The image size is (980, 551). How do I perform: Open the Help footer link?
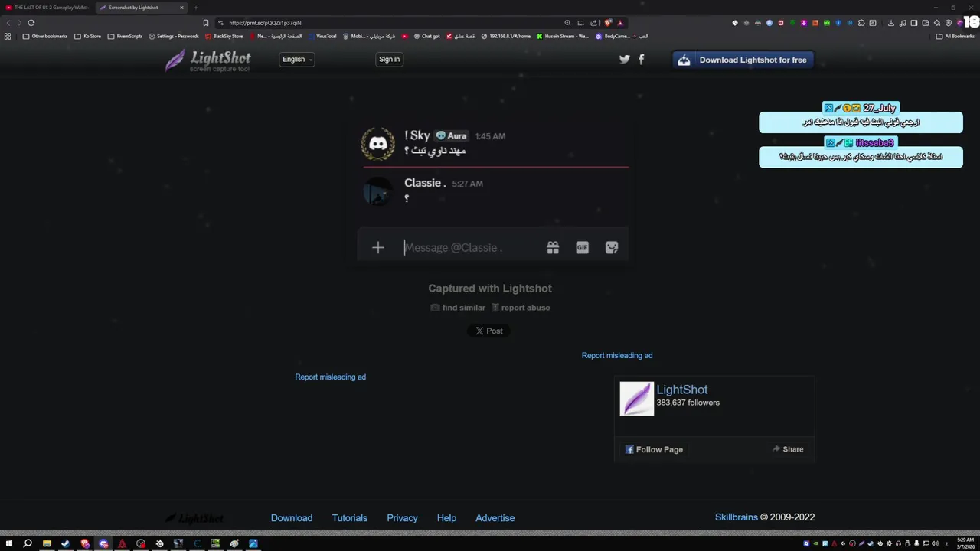click(446, 518)
